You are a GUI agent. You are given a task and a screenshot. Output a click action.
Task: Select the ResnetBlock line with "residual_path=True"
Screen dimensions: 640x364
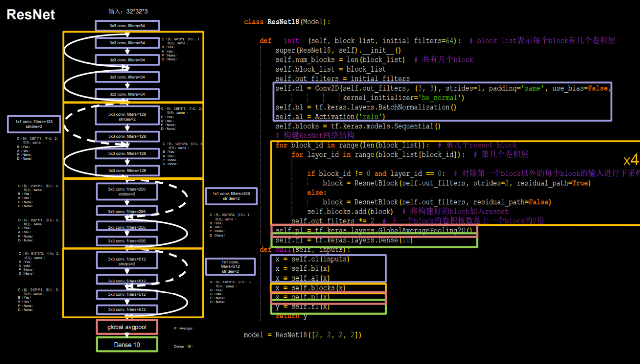(457, 183)
